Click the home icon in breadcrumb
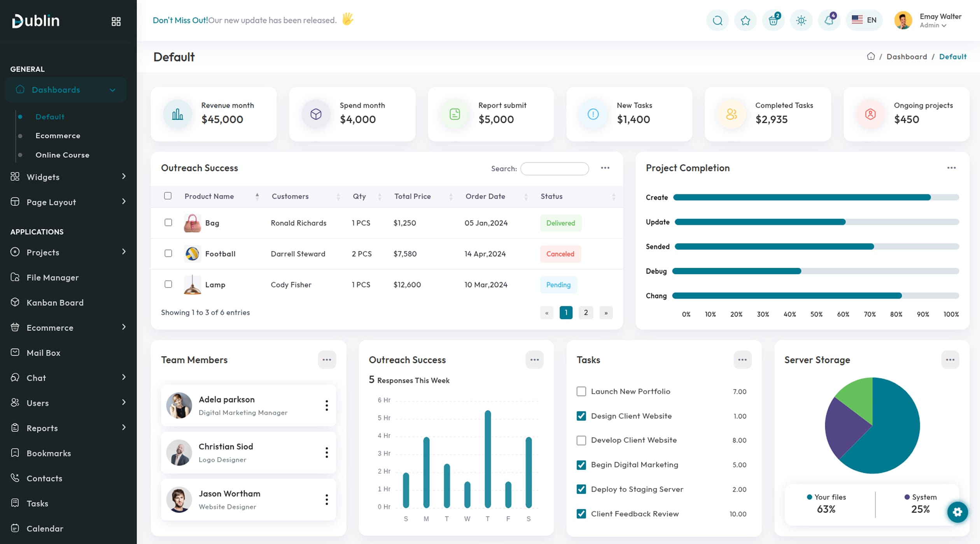Viewport: 980px width, 544px height. (x=871, y=56)
